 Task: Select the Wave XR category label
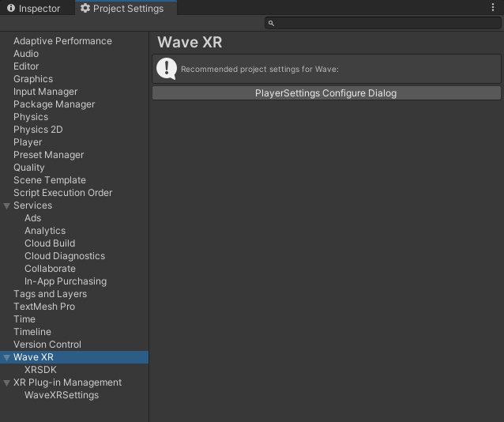(x=33, y=357)
